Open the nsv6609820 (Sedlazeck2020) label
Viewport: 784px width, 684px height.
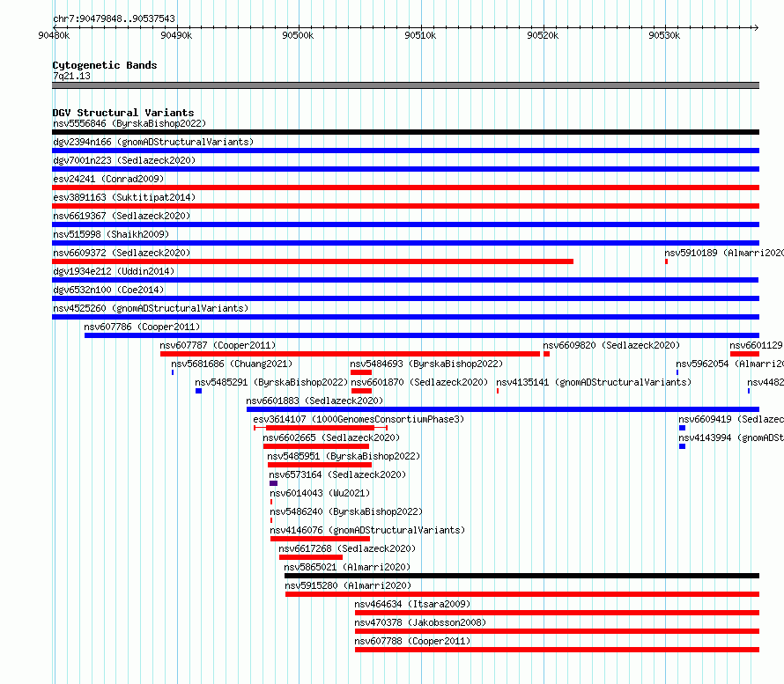(x=611, y=345)
